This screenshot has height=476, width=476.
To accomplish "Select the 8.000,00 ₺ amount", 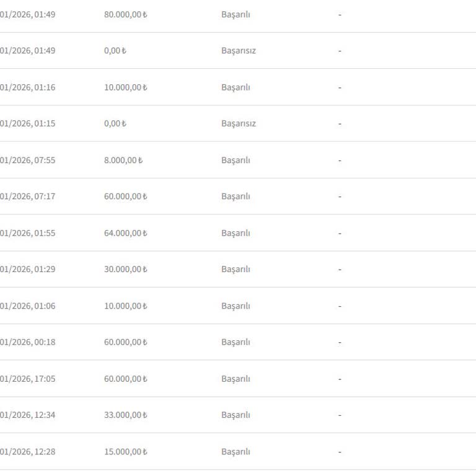I will (123, 161).
